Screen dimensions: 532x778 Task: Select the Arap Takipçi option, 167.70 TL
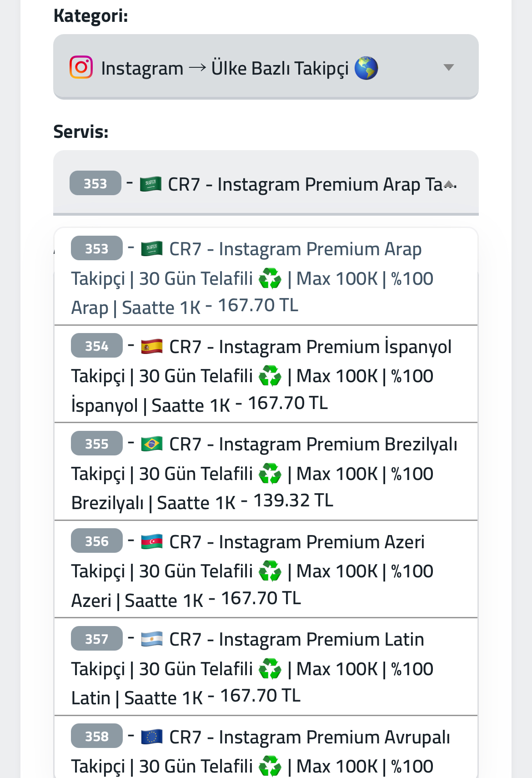click(x=266, y=277)
